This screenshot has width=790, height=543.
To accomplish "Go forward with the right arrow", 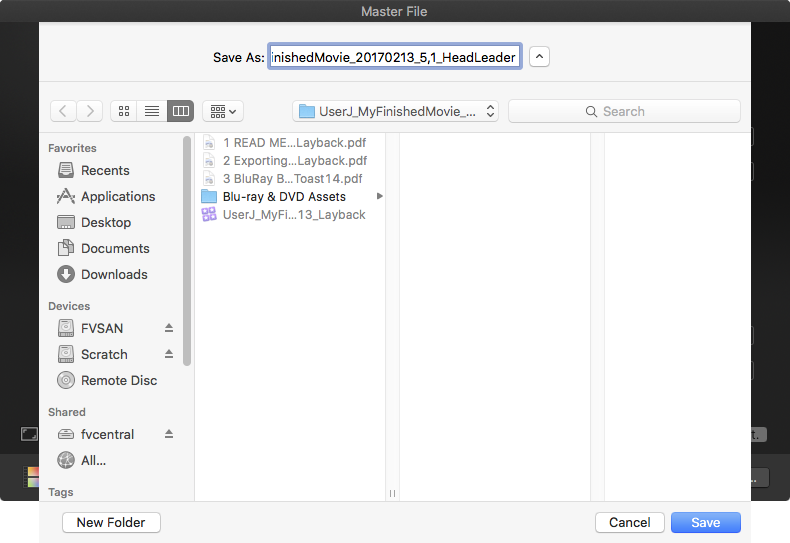I will coord(90,111).
